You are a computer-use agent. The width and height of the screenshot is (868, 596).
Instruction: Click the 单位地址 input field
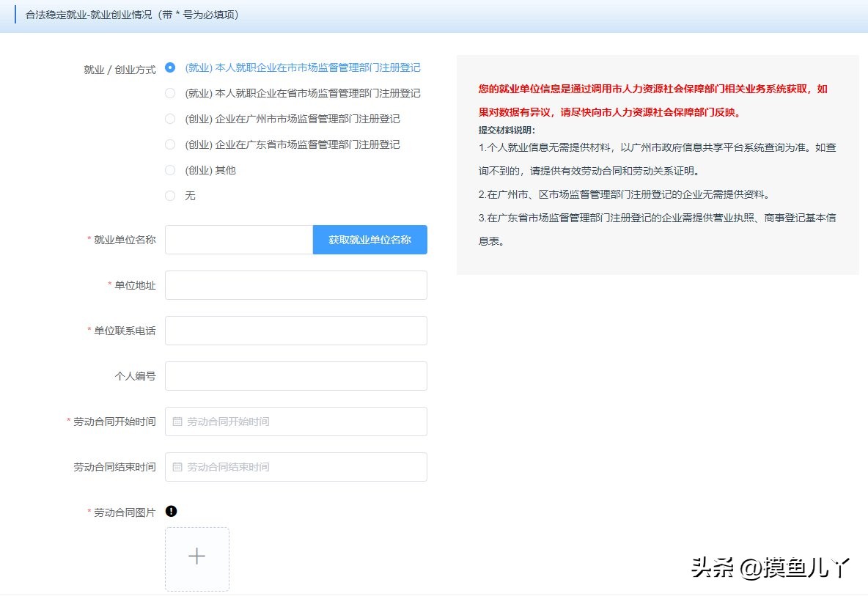[295, 285]
